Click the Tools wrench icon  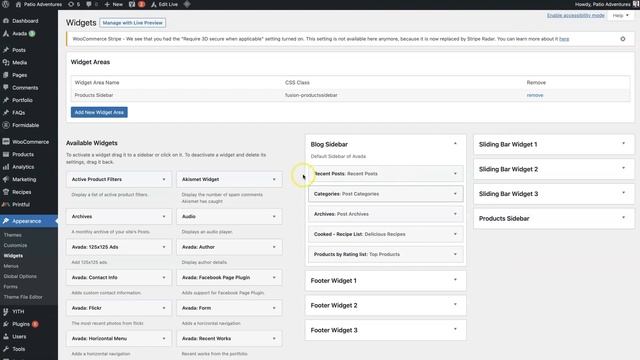pyautogui.click(x=6, y=349)
